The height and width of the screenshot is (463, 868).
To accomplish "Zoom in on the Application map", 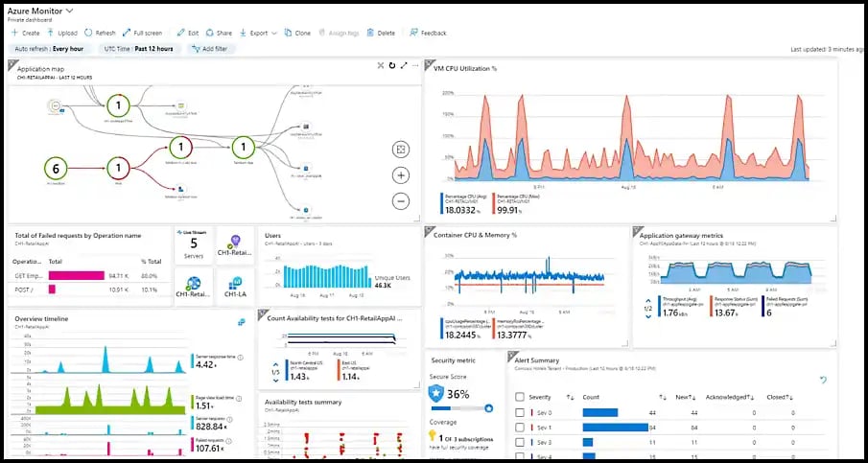I will pyautogui.click(x=400, y=175).
